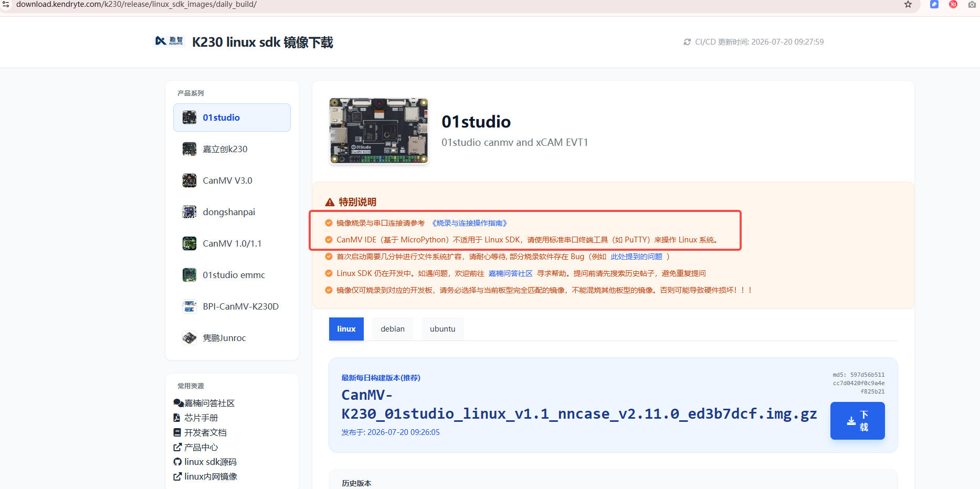
Task: Open the 芯片手册 resource link
Action: click(201, 418)
